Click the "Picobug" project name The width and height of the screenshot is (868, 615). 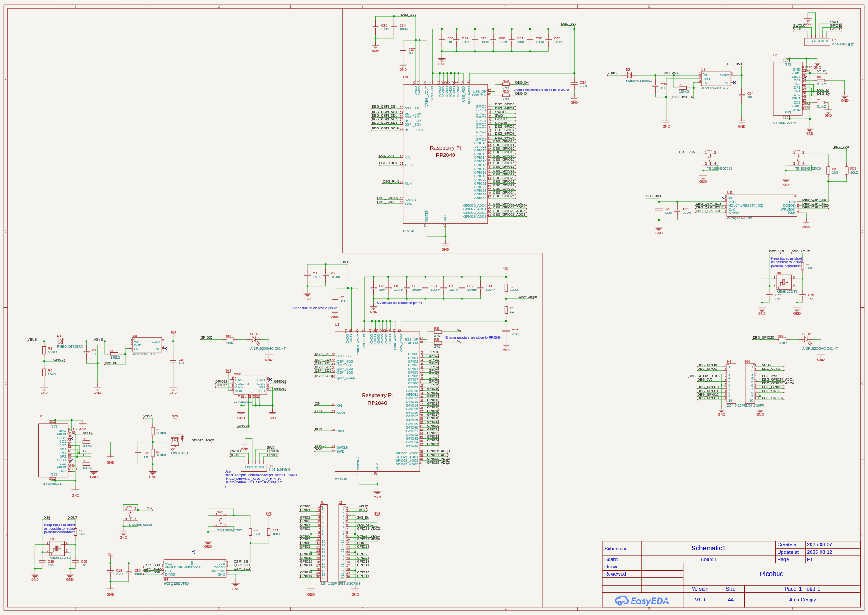point(771,574)
